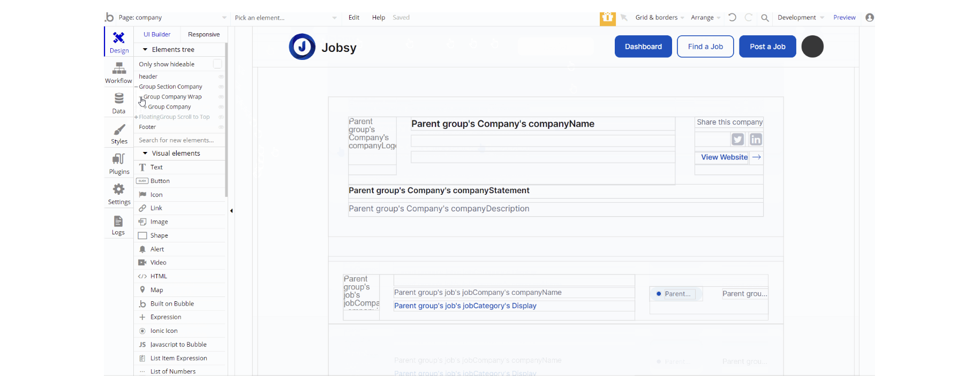This screenshot has height=381, width=980.
Task: Click the Preview link
Action: coord(844,18)
